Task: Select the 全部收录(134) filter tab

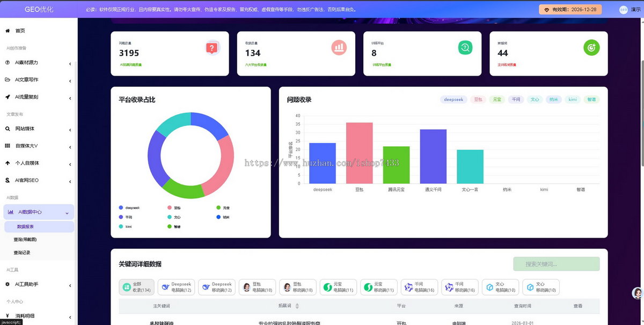Action: 136,287
